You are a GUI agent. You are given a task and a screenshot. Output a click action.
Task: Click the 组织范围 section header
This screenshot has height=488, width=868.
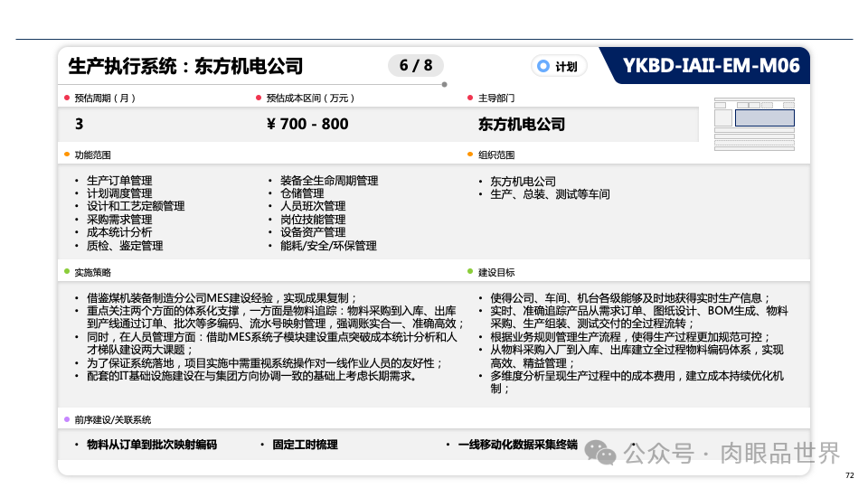point(496,155)
